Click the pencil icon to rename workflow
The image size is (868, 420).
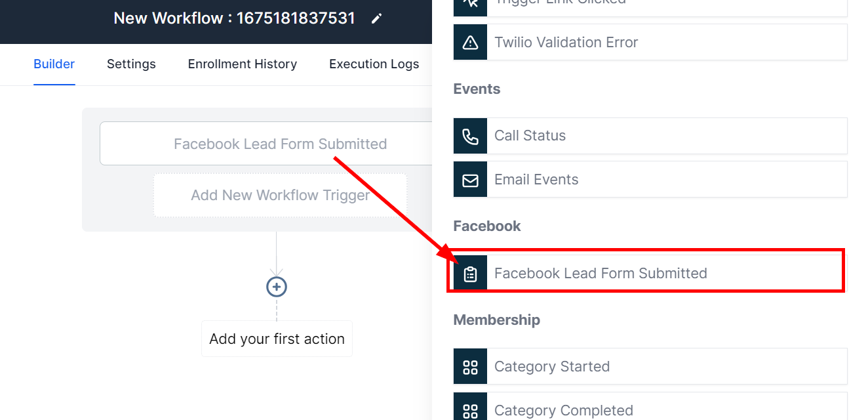pos(376,18)
